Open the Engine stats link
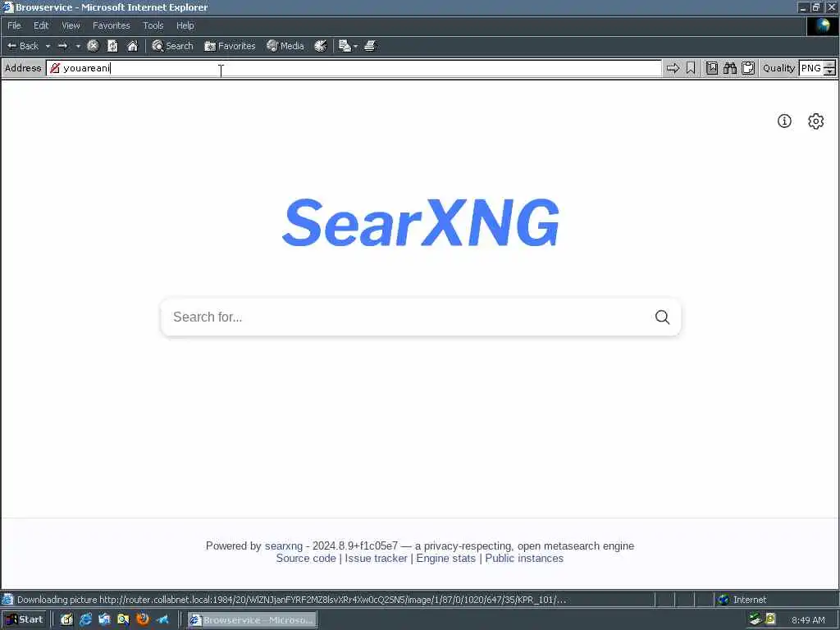The width and height of the screenshot is (840, 630). point(445,558)
